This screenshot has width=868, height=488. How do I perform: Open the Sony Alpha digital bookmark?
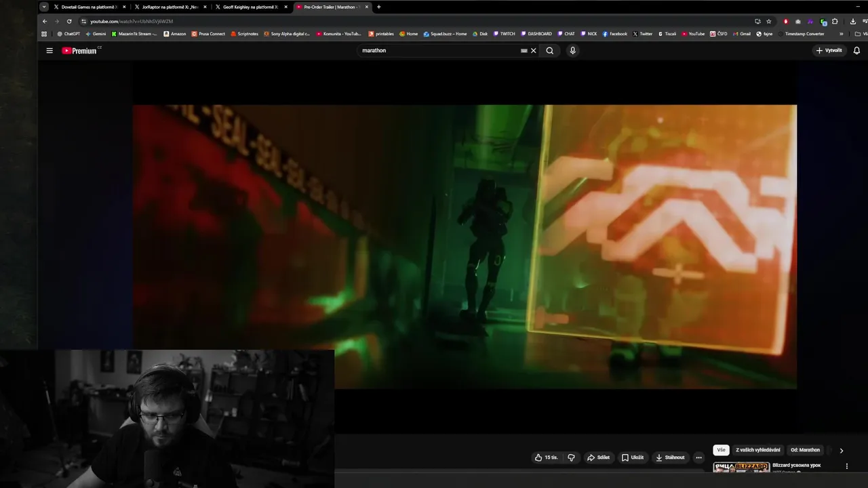pyautogui.click(x=287, y=34)
